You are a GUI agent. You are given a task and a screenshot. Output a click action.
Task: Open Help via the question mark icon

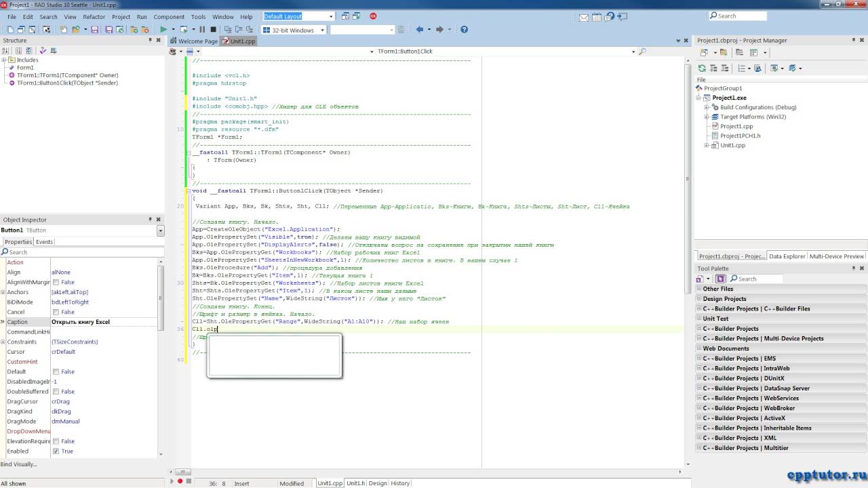pyautogui.click(x=464, y=30)
